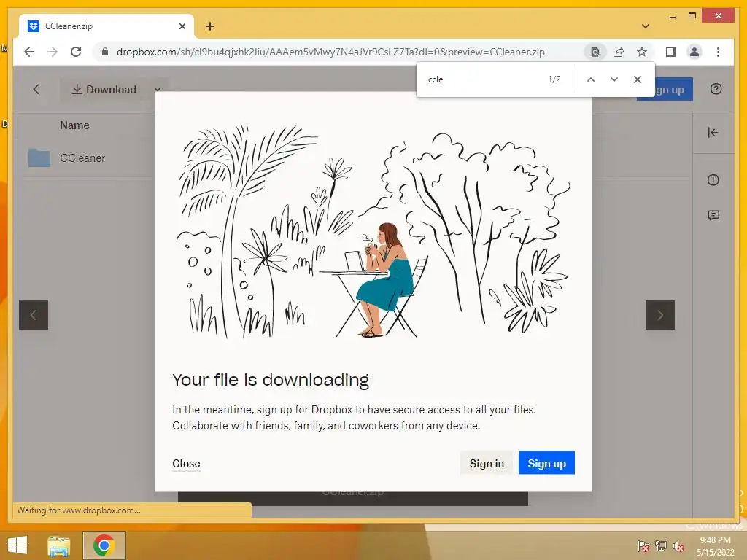Show next file preview arrow
Viewport: 747px width, 560px height.
[x=659, y=315]
